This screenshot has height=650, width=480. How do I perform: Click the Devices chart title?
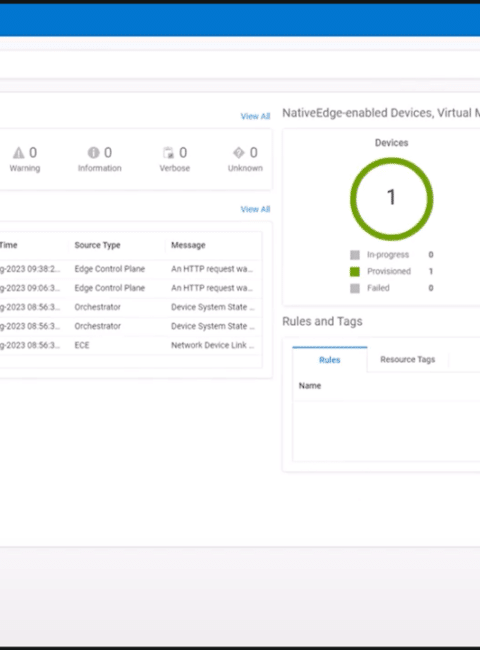(391, 143)
